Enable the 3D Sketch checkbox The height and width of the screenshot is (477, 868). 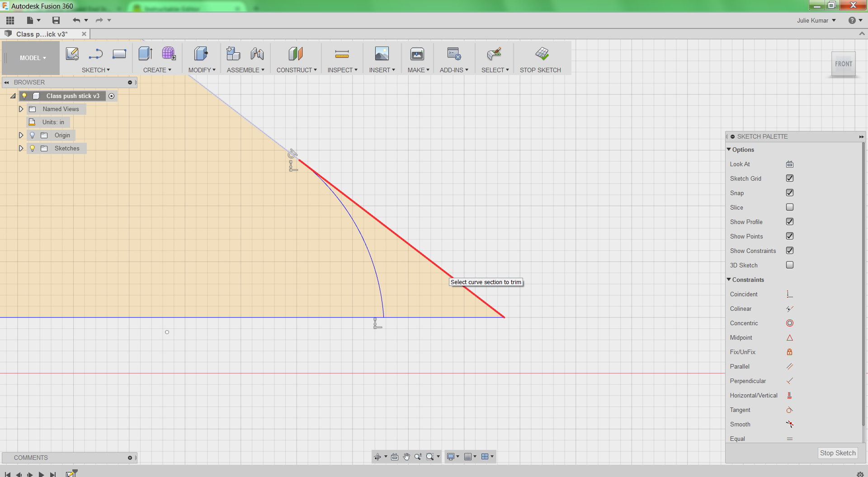(790, 265)
